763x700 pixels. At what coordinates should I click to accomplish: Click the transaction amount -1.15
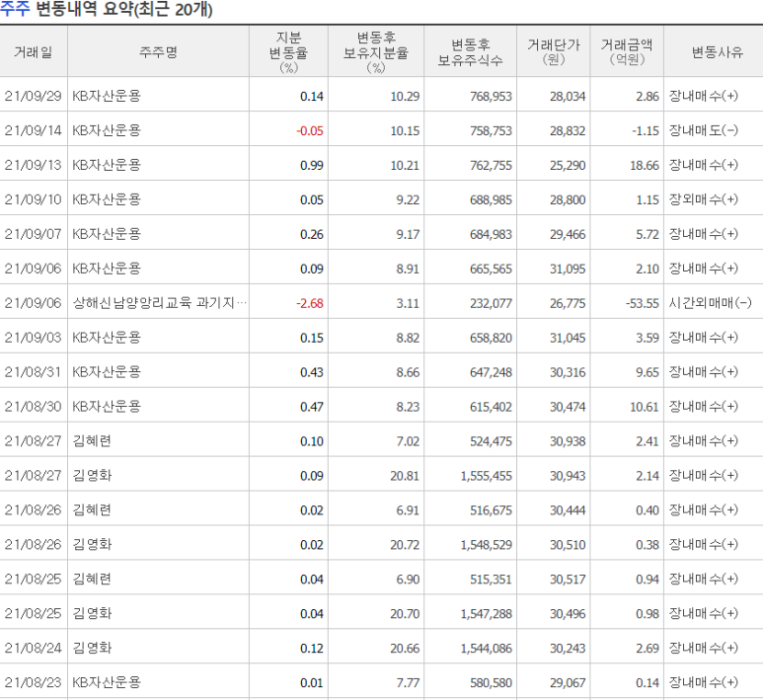click(646, 131)
